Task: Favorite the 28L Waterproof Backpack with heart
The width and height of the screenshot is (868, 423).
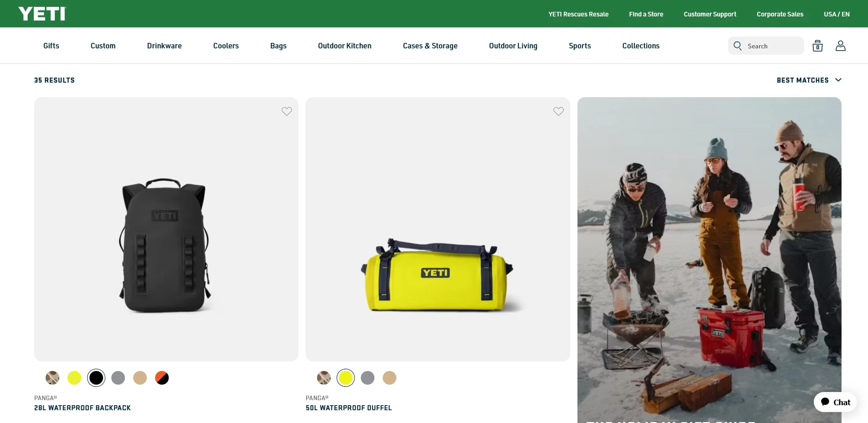Action: [x=286, y=111]
